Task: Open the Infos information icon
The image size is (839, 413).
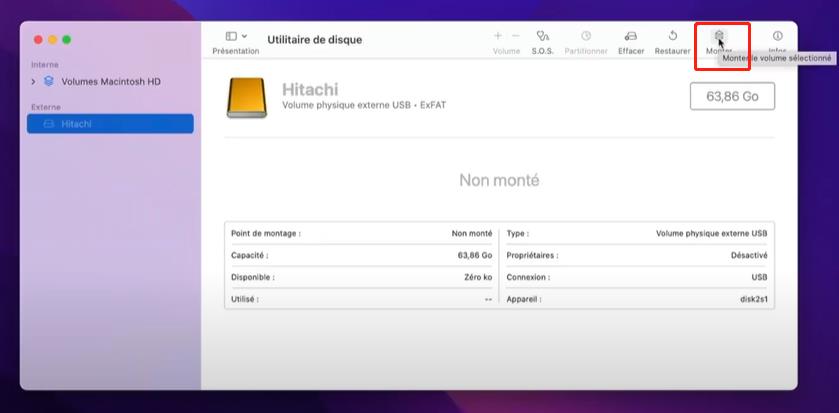Action: tap(777, 36)
